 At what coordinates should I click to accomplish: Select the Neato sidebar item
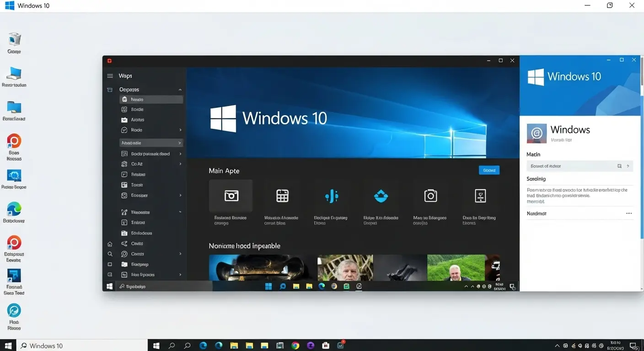[x=151, y=99]
